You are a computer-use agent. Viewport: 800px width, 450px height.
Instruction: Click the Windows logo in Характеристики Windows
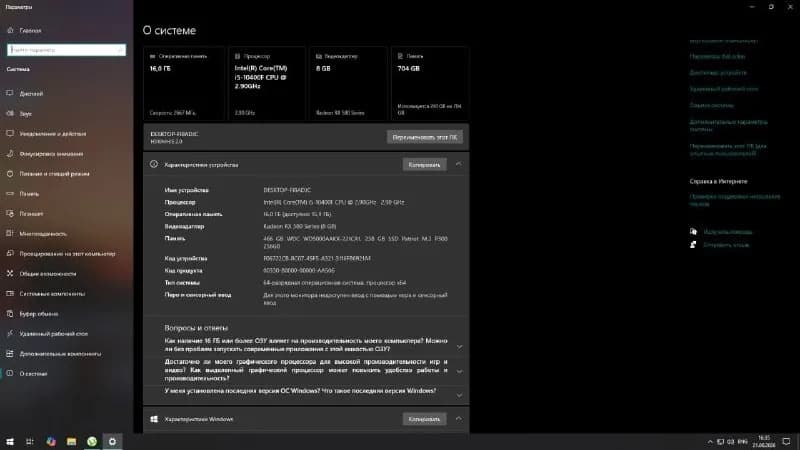pyautogui.click(x=154, y=419)
